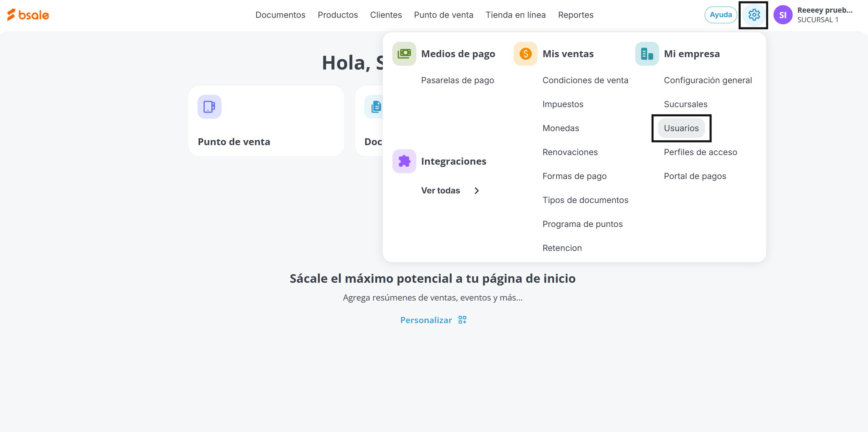
Task: Click the settings gear icon
Action: (x=754, y=15)
